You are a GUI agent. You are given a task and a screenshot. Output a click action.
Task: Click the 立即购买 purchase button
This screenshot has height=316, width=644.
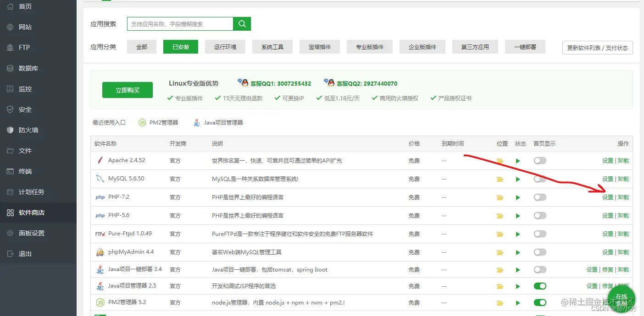pyautogui.click(x=127, y=90)
